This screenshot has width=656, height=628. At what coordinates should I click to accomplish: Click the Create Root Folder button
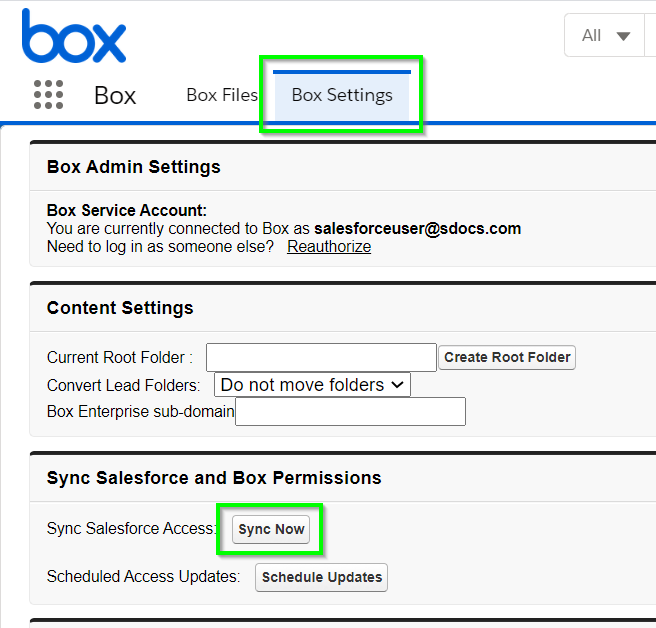(507, 357)
